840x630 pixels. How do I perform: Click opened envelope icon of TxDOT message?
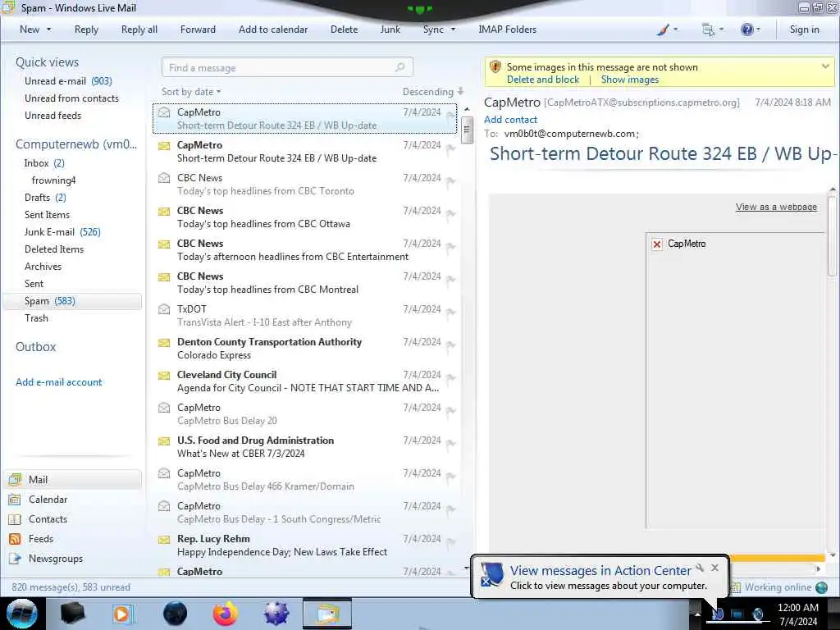tap(164, 309)
